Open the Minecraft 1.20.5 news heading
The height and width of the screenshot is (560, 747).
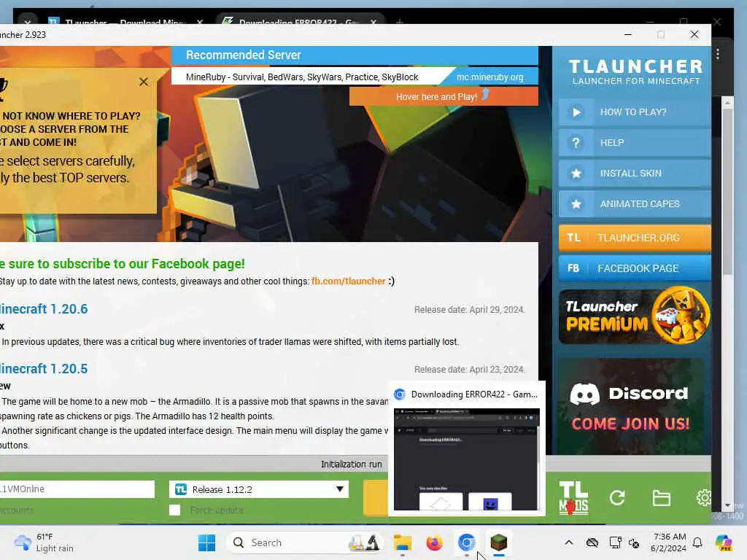[x=44, y=368]
